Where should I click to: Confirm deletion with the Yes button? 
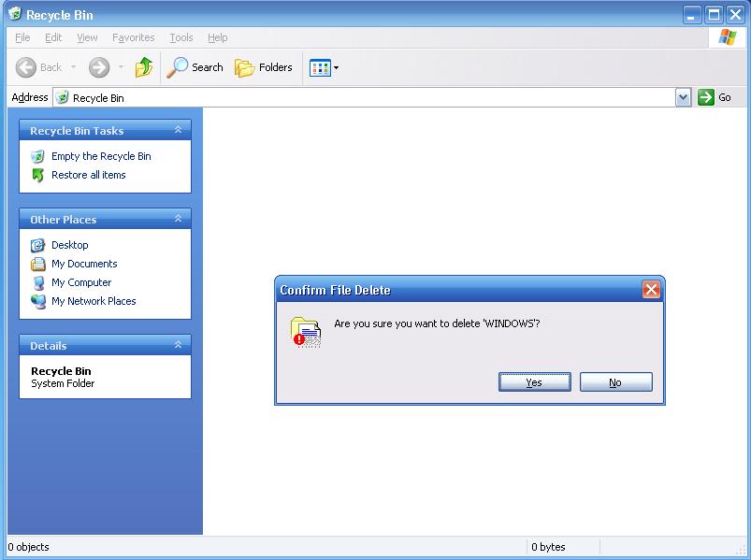click(535, 382)
